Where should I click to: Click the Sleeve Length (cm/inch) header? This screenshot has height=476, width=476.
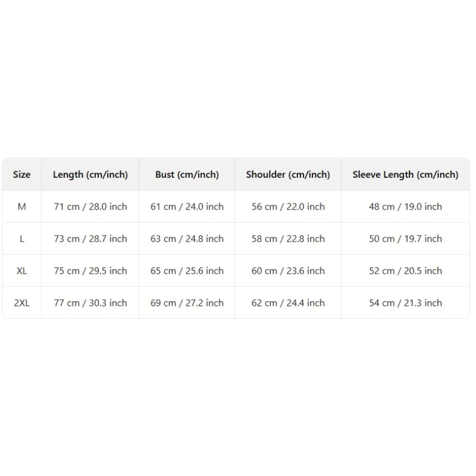tap(405, 174)
